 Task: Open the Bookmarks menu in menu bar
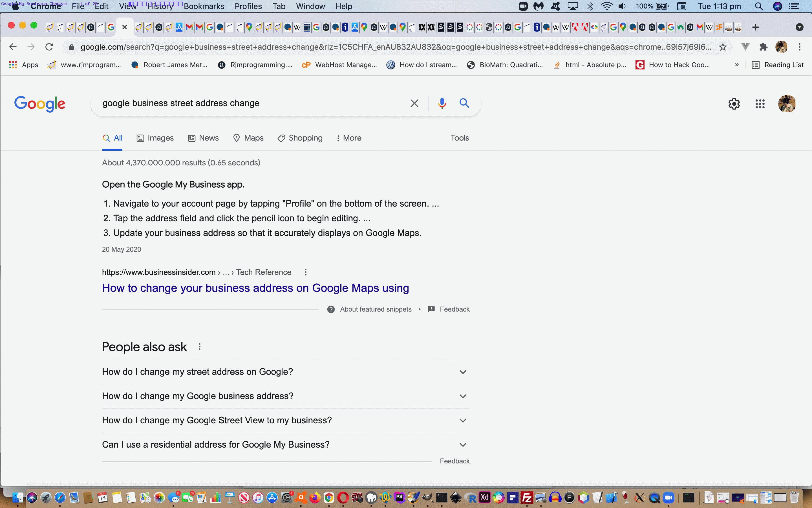tap(204, 6)
